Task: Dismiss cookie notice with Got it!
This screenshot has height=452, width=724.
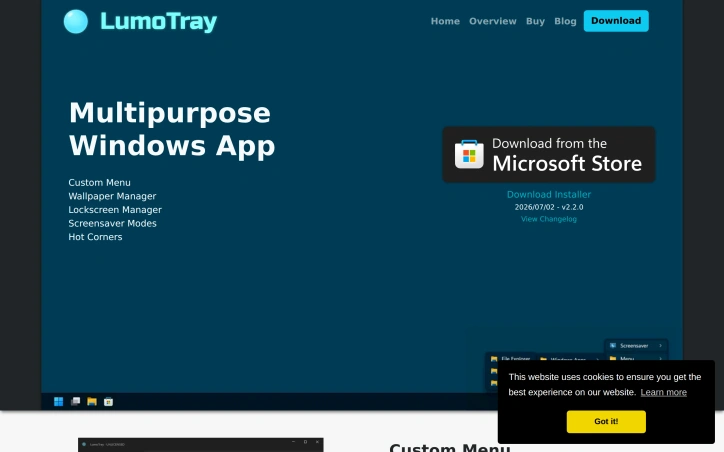Action: click(x=606, y=421)
